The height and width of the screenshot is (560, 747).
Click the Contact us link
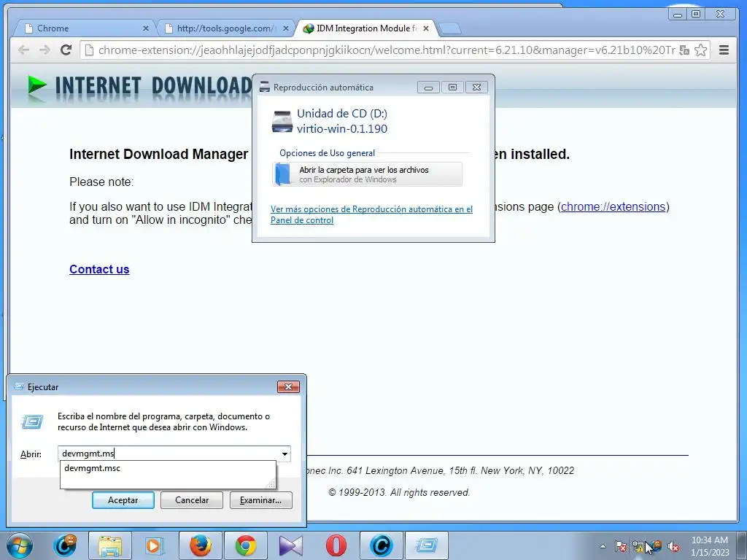point(99,270)
